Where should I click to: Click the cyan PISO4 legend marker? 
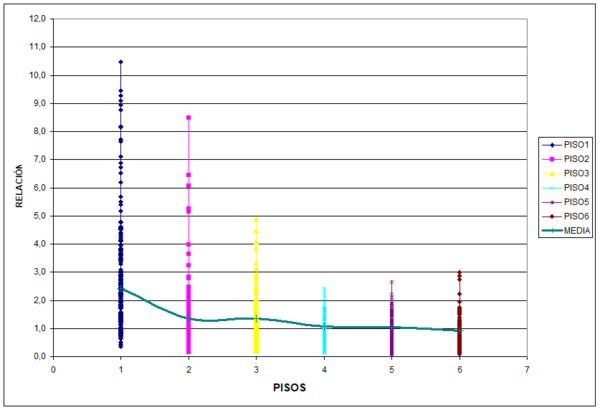(x=550, y=188)
